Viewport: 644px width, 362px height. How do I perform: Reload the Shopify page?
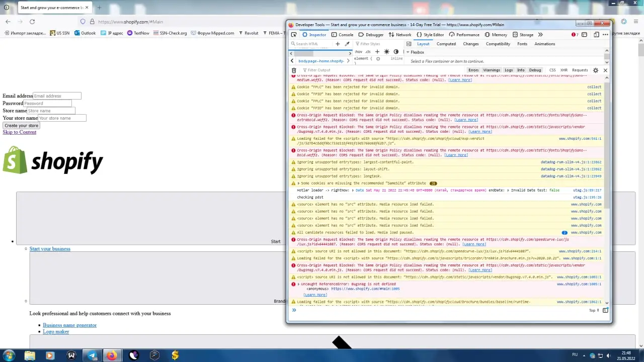32,22
